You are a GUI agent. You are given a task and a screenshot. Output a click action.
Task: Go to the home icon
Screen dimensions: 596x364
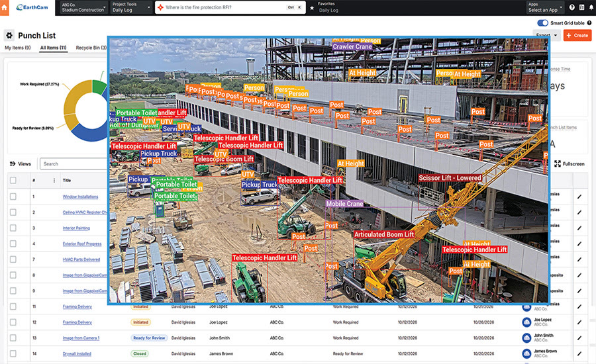(x=4, y=7)
